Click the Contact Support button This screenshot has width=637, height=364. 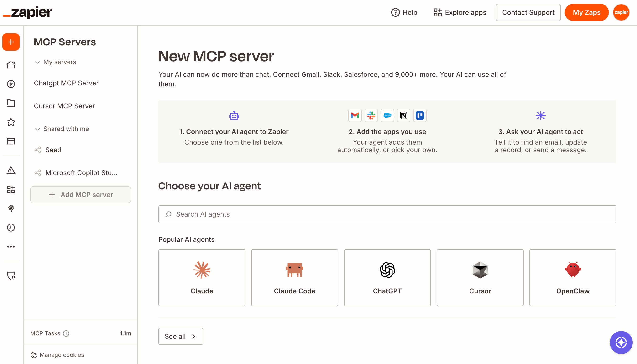point(528,12)
